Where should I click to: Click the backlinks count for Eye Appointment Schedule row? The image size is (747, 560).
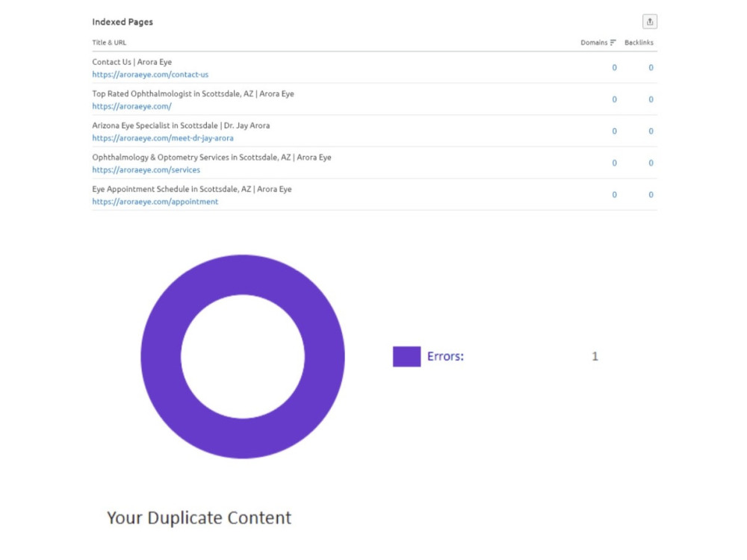651,195
